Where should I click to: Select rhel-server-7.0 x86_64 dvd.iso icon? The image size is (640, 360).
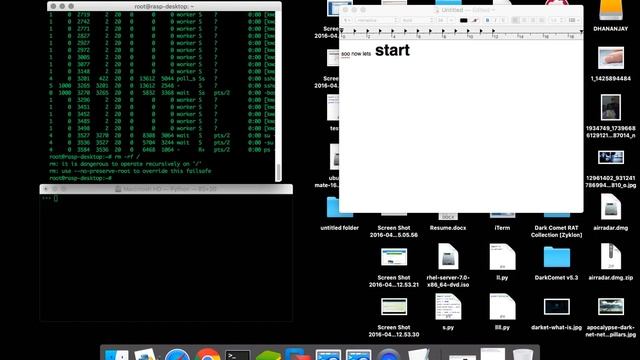[448, 257]
